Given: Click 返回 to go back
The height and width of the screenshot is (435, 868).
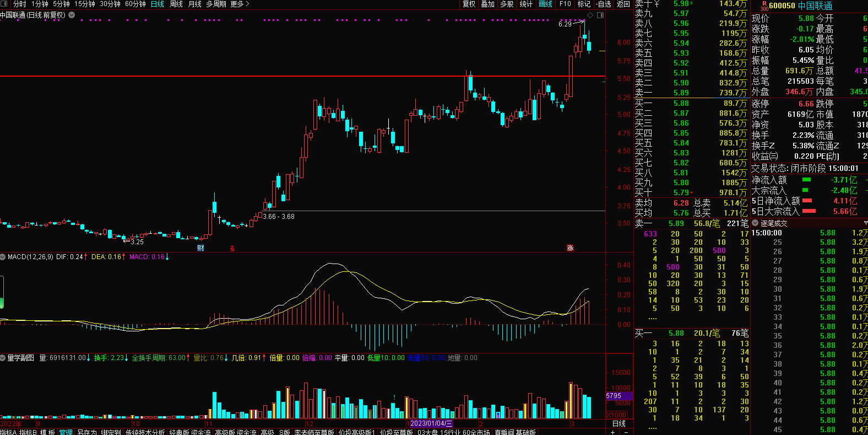Looking at the screenshot, I should click(623, 4).
